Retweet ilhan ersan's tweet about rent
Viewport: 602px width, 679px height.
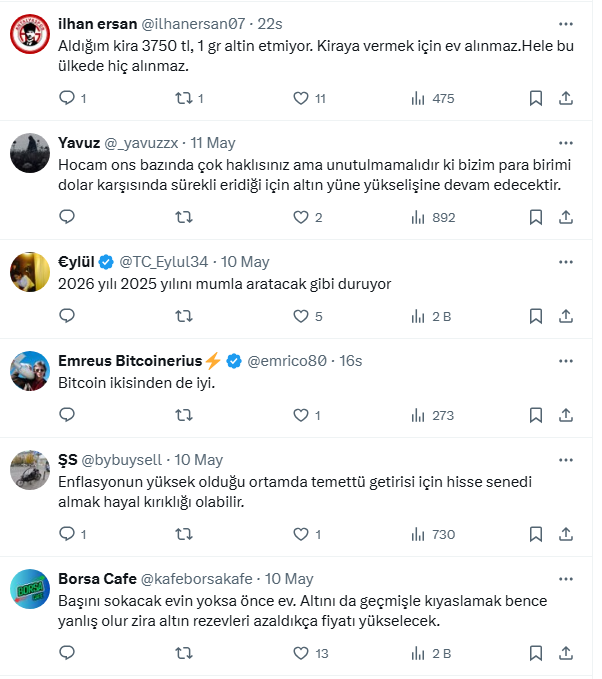(184, 98)
